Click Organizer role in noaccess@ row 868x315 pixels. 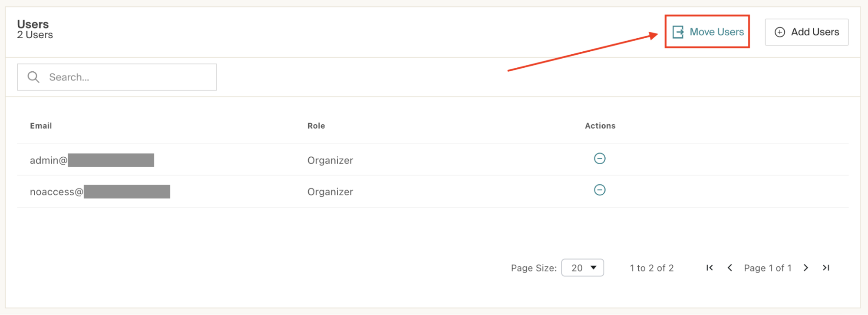pos(330,192)
